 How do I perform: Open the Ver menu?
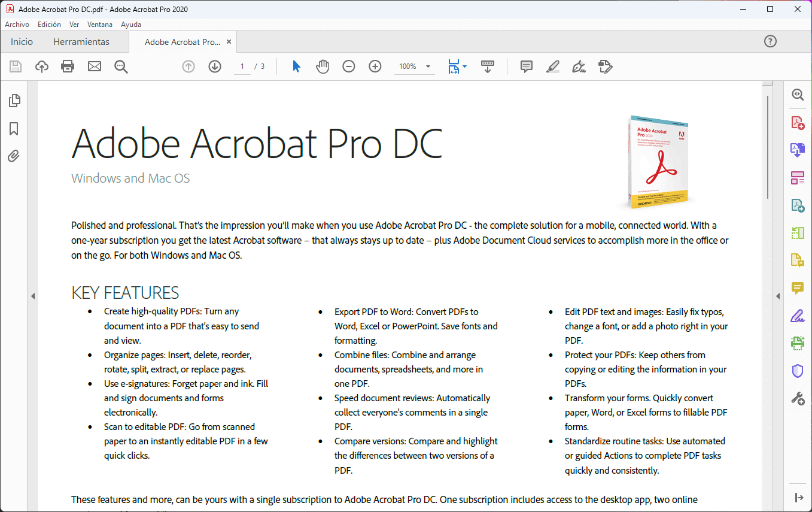point(74,25)
